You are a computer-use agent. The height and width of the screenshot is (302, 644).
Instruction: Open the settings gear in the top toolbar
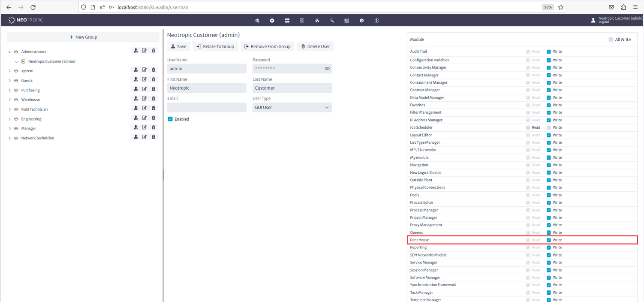pyautogui.click(x=361, y=20)
